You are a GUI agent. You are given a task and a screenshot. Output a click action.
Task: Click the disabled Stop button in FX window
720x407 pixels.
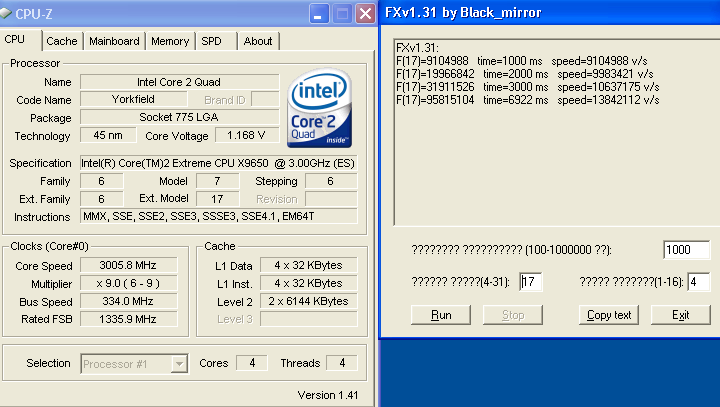click(513, 315)
